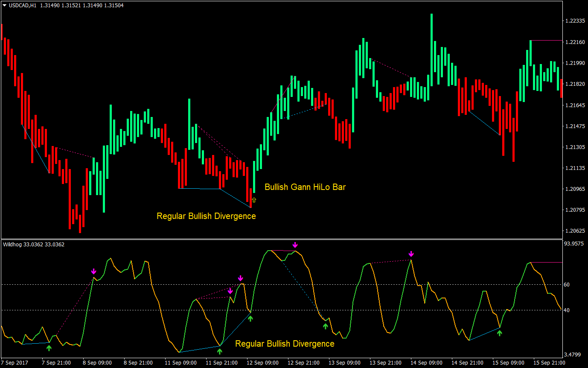
Task: Click the Bullish Gann HiLo Bar text label
Action: click(305, 187)
